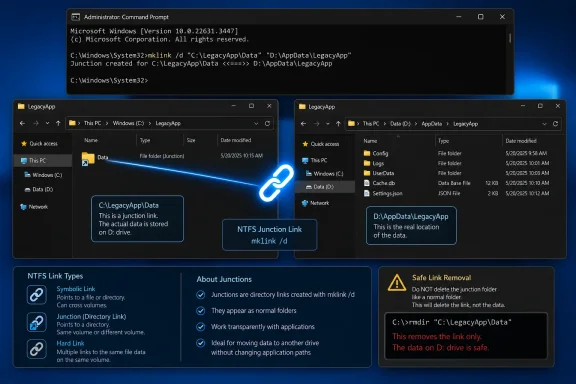This screenshot has height=384, width=576.
Task: Click the forward arrow in right LegacyApp window
Action: point(317,124)
